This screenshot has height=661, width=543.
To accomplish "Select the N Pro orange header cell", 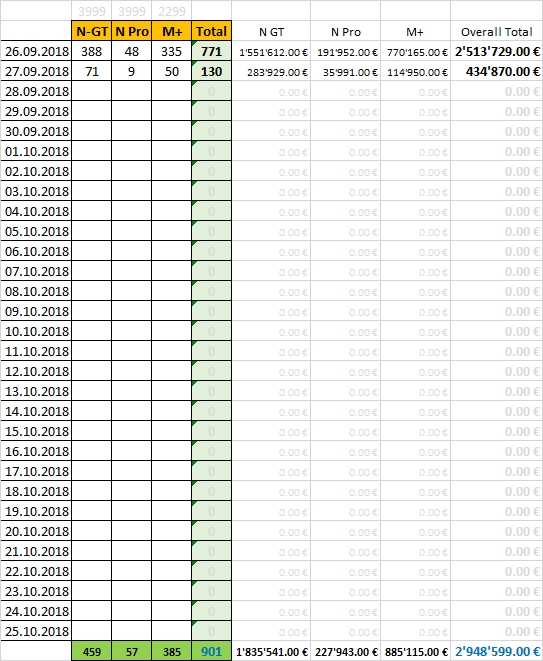I will click(132, 31).
